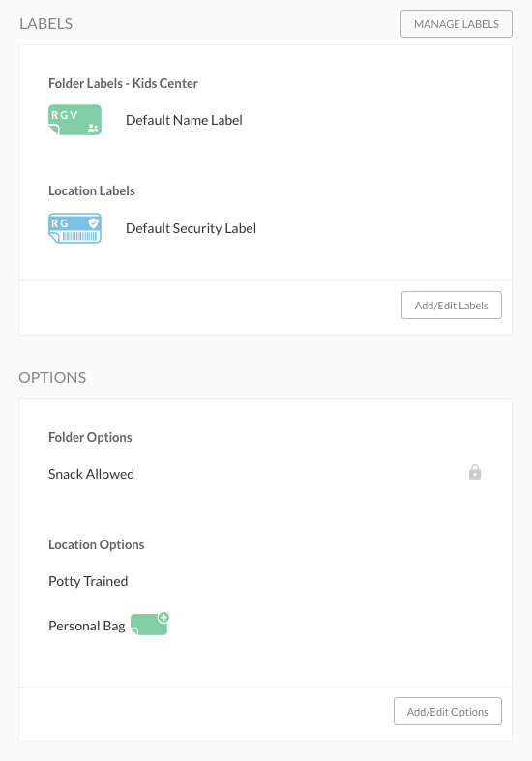Click the Personal Bag option text
532x761 pixels.
pyautogui.click(x=87, y=626)
